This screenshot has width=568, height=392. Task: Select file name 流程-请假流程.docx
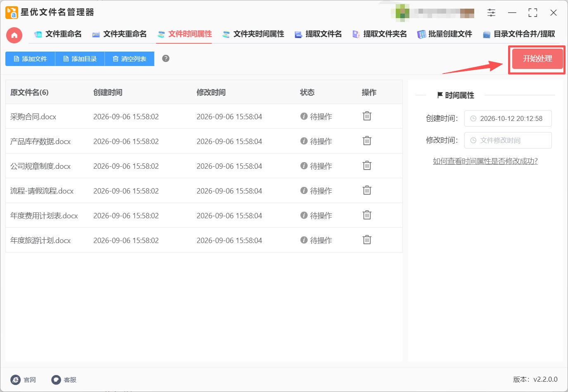tap(42, 191)
